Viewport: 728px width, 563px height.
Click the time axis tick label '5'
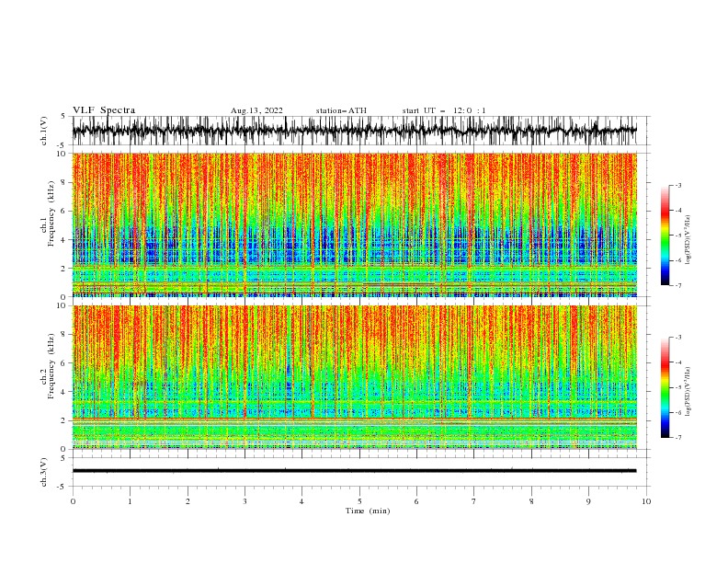pos(359,501)
